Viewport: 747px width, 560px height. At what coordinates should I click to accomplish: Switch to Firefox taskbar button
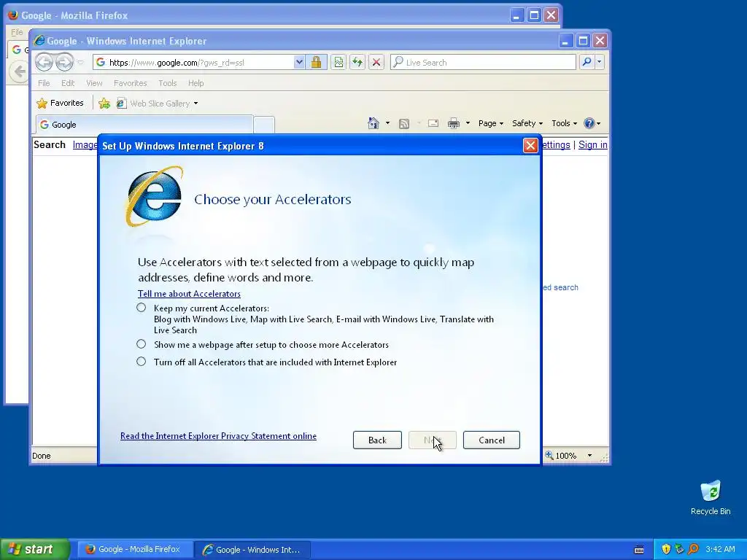[134, 550]
